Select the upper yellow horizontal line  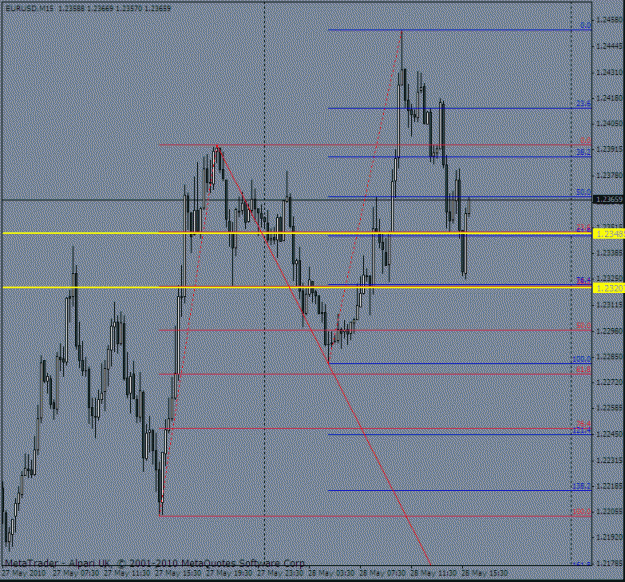pos(297,233)
